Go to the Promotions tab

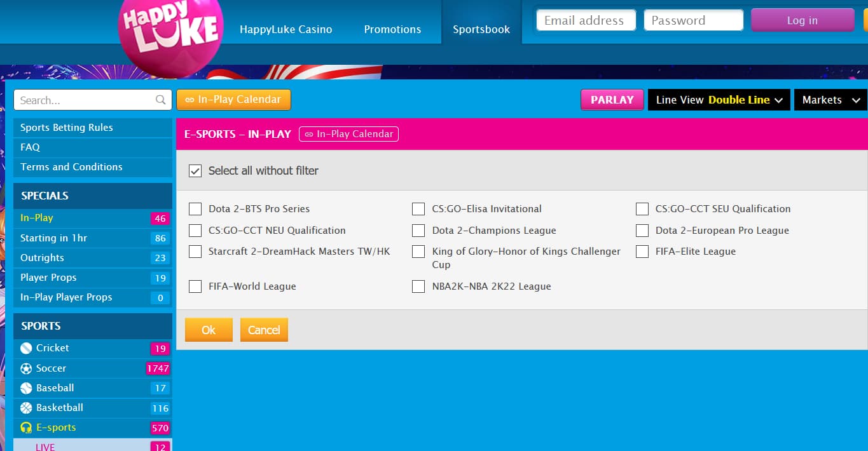click(392, 29)
